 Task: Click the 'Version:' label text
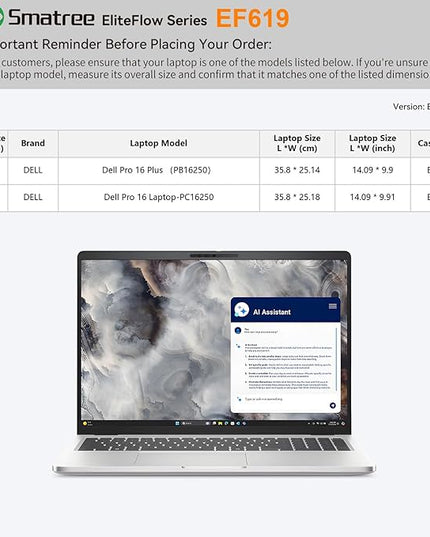click(408, 107)
